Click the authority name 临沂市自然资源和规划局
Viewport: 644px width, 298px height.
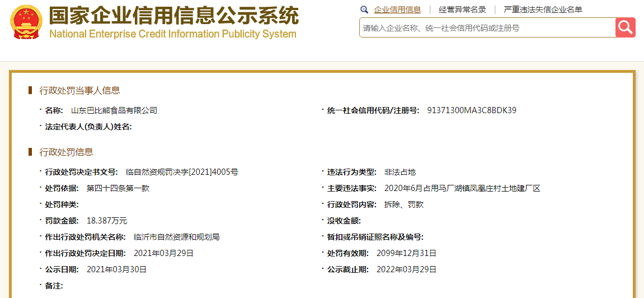point(177,237)
